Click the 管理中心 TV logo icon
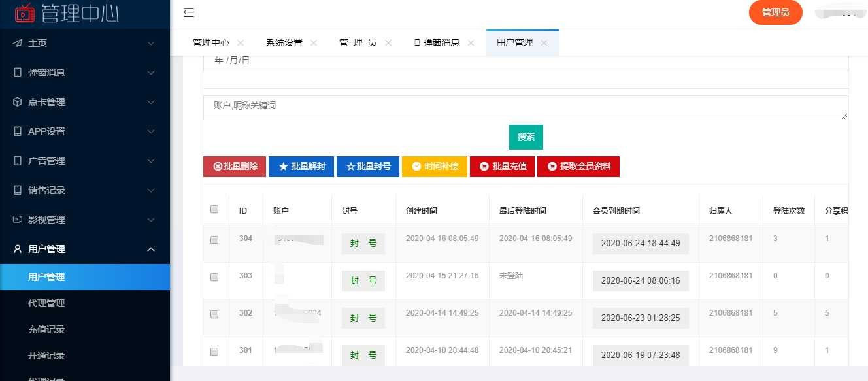The height and width of the screenshot is (381, 868). 25,13
